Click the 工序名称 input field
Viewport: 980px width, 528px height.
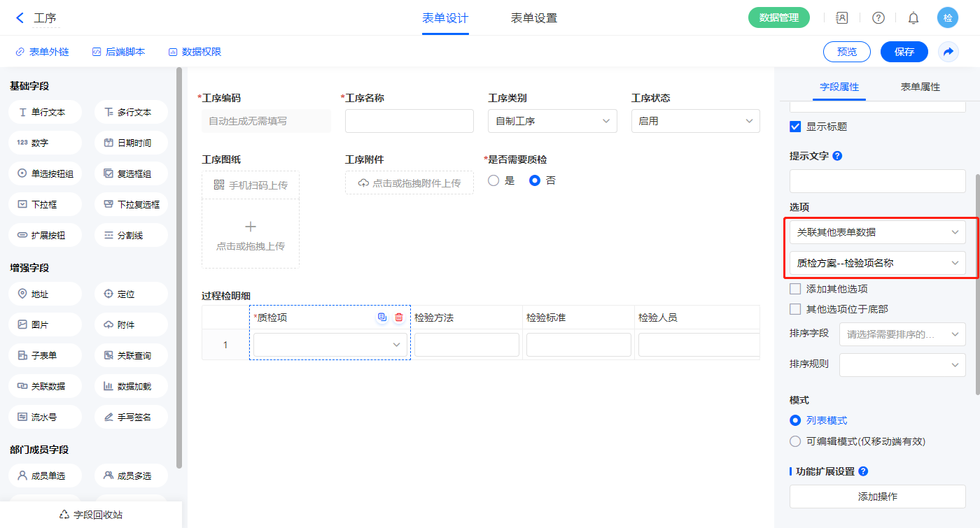(x=409, y=121)
